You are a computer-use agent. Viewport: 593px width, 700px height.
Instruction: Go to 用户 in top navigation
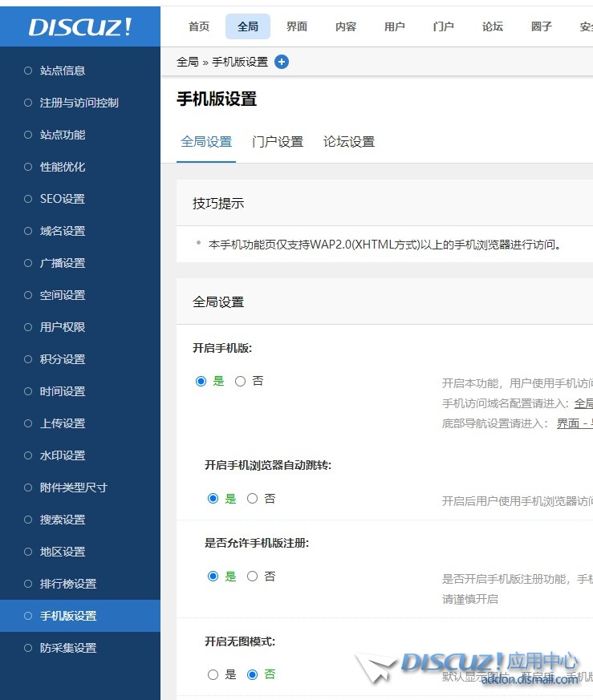coord(395,26)
